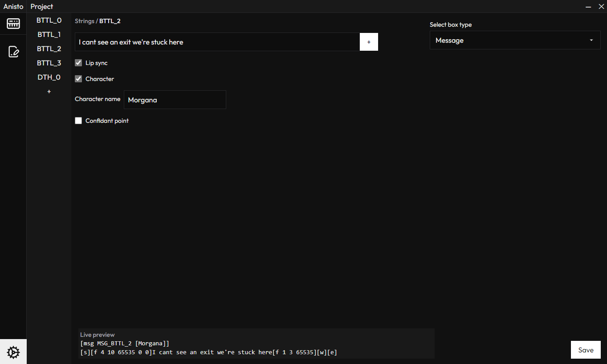Select the DTH_0 string
607x364 pixels.
(x=49, y=77)
